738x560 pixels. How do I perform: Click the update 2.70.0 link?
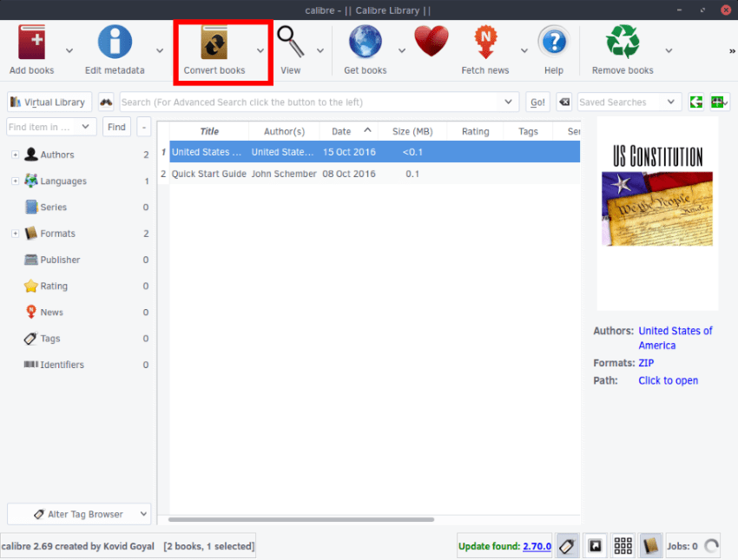(537, 545)
